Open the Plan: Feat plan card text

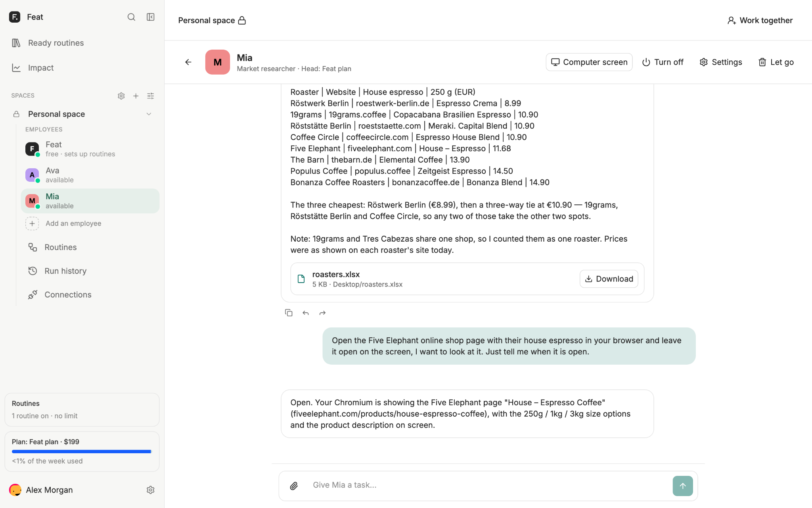click(x=46, y=442)
